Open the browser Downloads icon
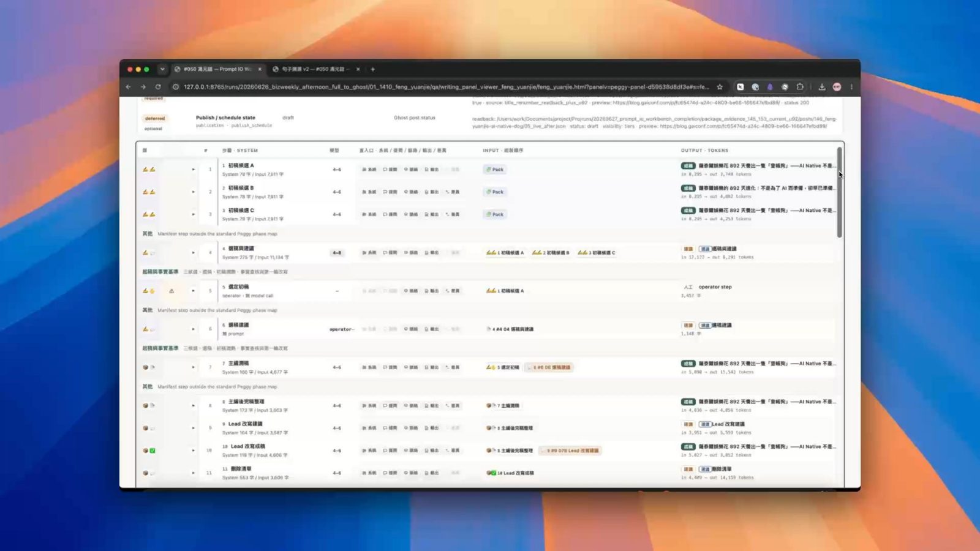Image resolution: width=980 pixels, height=551 pixels. pos(822,87)
